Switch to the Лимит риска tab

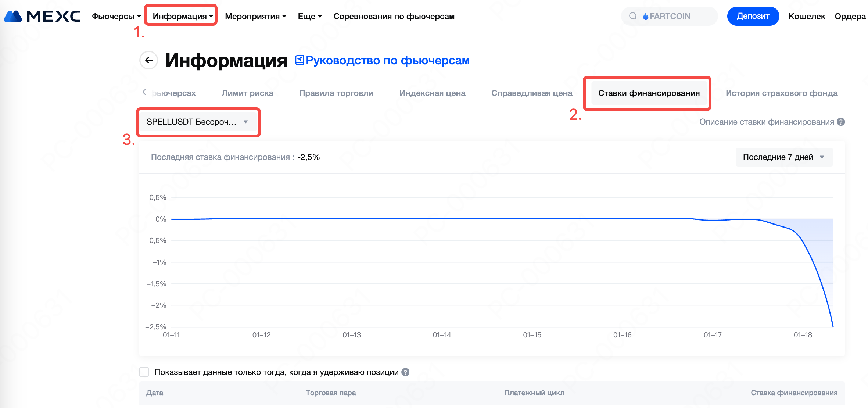pyautogui.click(x=247, y=93)
